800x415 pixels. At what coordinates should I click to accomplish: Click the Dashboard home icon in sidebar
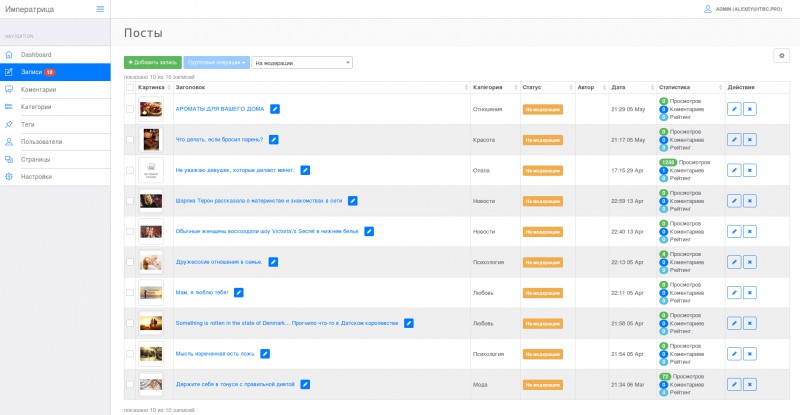click(x=9, y=54)
